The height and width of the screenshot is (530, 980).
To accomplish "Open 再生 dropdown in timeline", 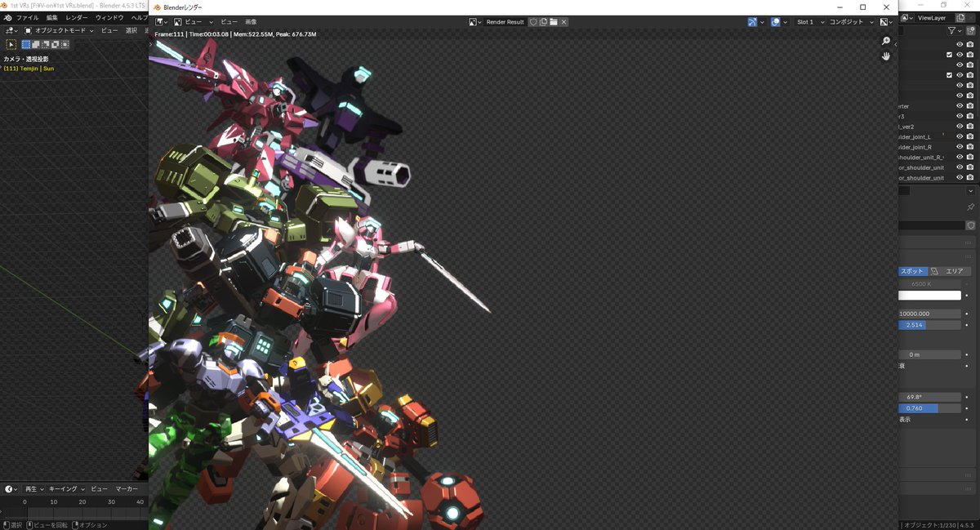I will [x=33, y=488].
